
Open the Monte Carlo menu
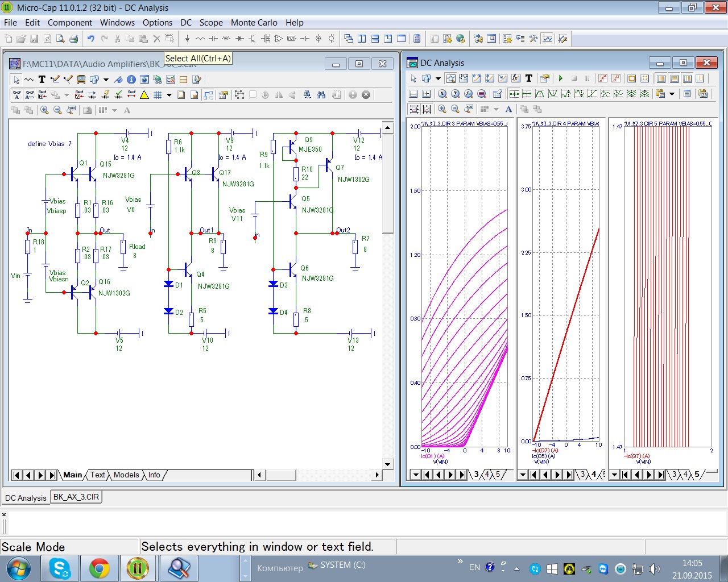254,23
